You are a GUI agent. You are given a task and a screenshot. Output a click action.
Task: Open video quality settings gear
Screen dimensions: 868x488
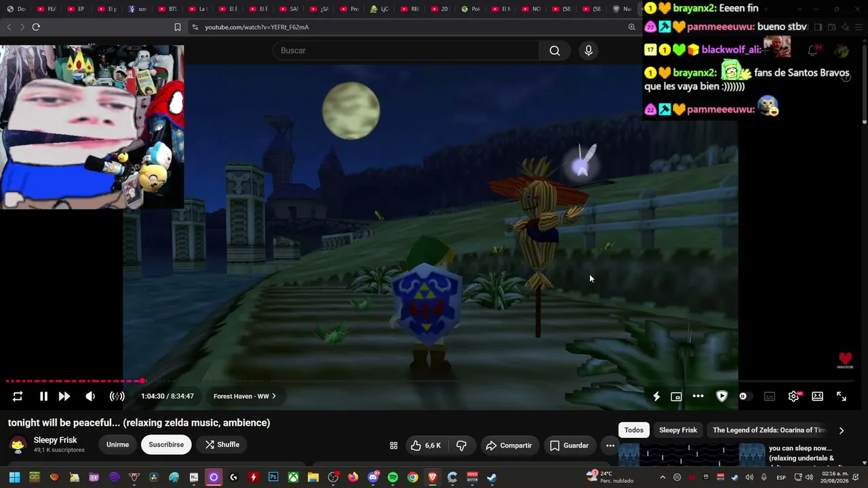pos(793,396)
